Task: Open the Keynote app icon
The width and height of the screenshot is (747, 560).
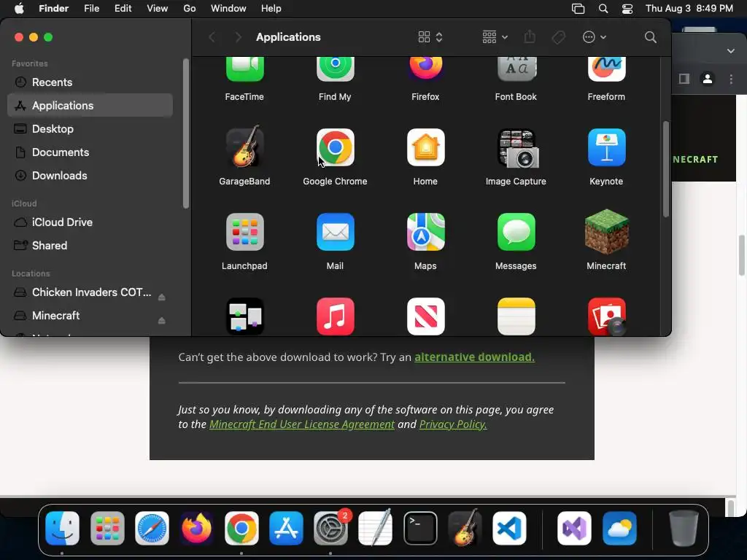Action: coord(606,147)
